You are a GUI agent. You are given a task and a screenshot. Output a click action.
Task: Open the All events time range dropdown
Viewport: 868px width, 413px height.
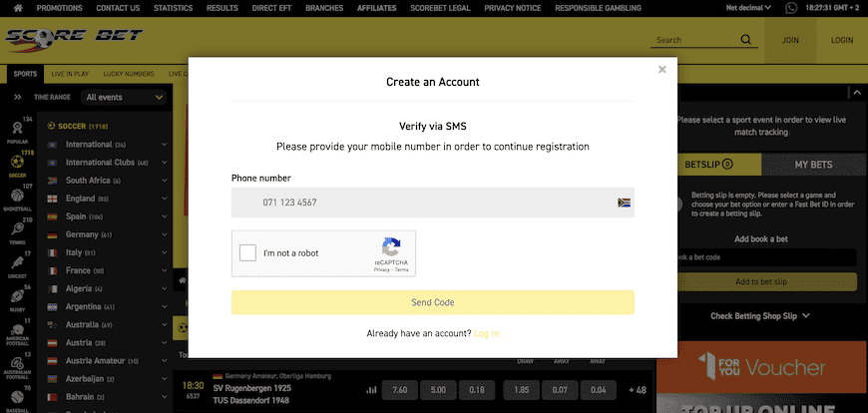(125, 98)
